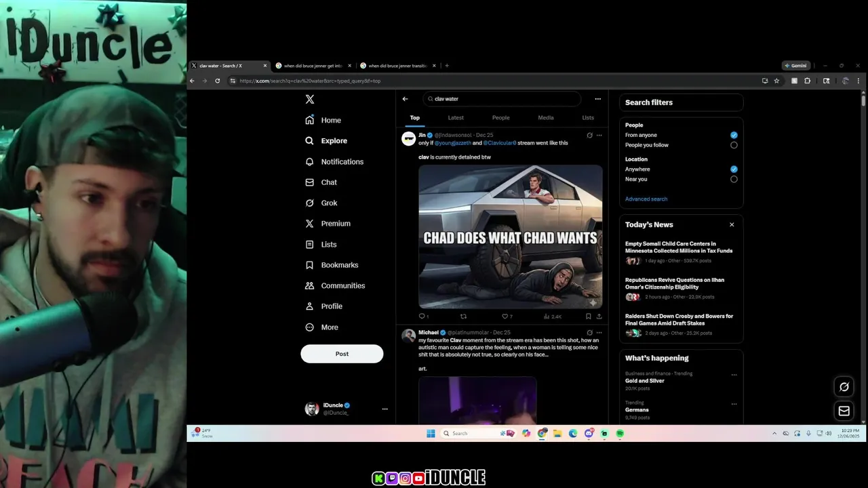Click the 'clav water' search field
The image size is (868, 488).
502,99
